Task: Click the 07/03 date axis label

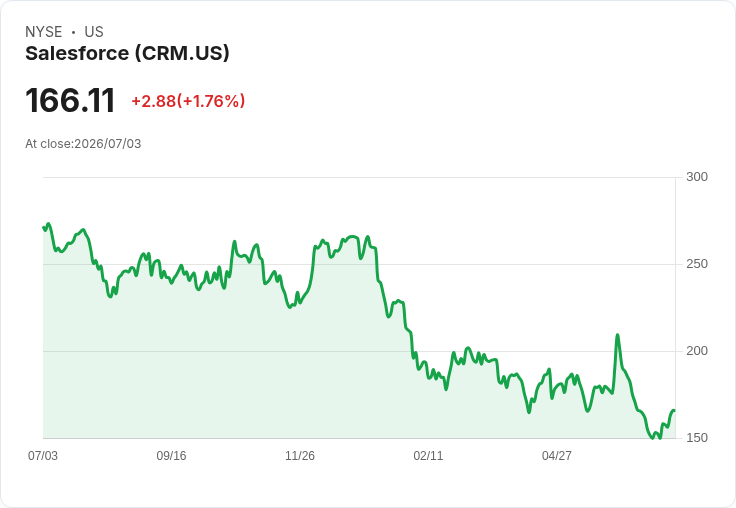Action: point(43,455)
